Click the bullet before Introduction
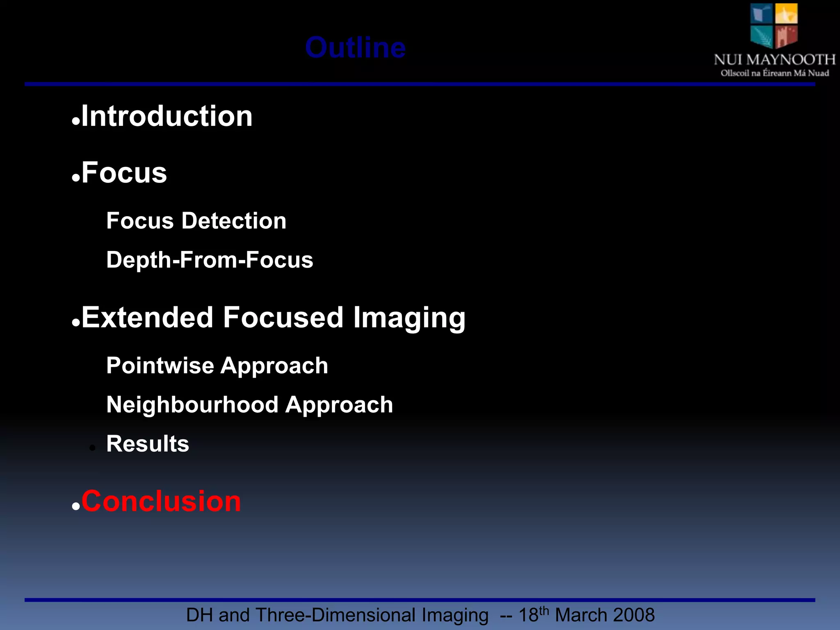This screenshot has width=840, height=630. pos(75,122)
